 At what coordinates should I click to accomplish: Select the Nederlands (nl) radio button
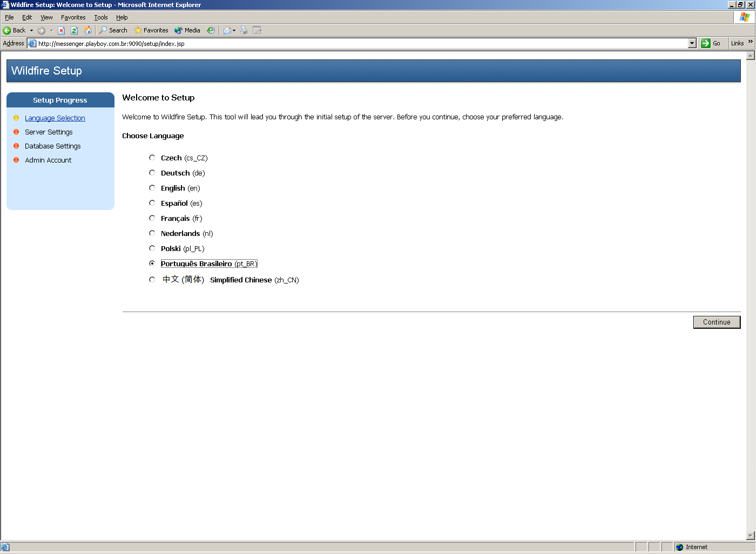[x=152, y=233]
